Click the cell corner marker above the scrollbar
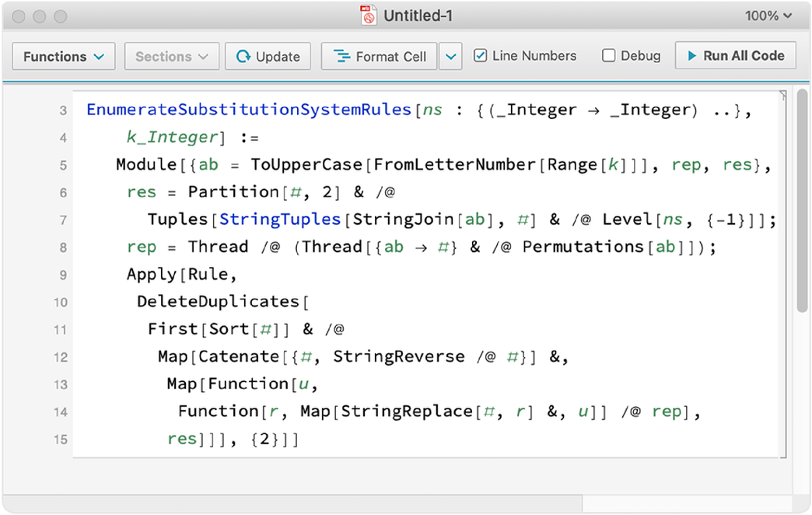Image resolution: width=812 pixels, height=515 pixels. (782, 95)
